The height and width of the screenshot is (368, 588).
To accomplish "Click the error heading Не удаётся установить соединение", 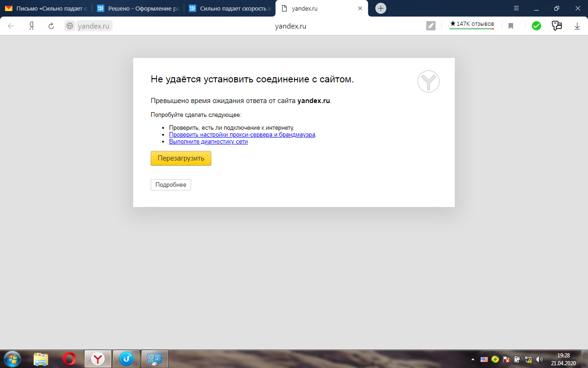I will point(252,79).
